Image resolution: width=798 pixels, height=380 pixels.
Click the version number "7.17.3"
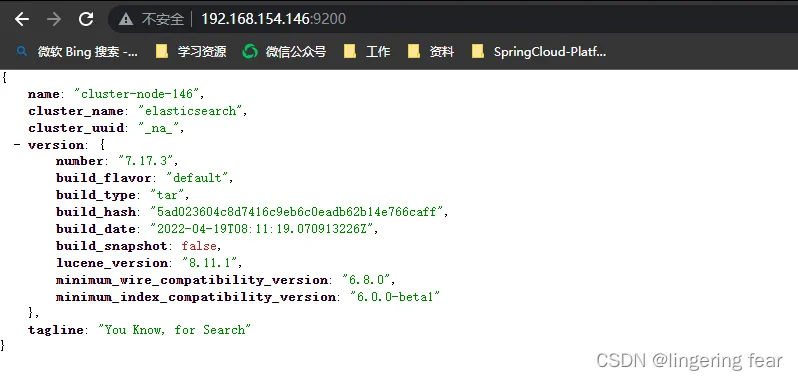pos(146,161)
